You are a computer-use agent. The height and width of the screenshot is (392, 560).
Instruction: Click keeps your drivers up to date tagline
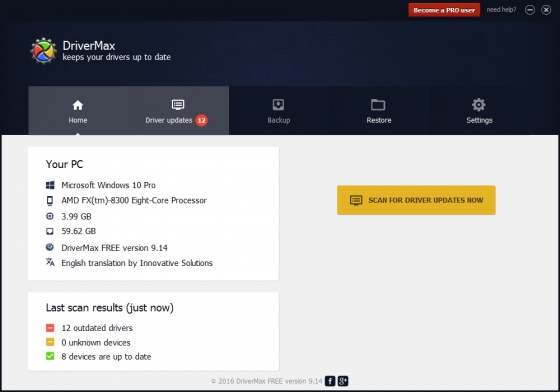[x=116, y=57]
